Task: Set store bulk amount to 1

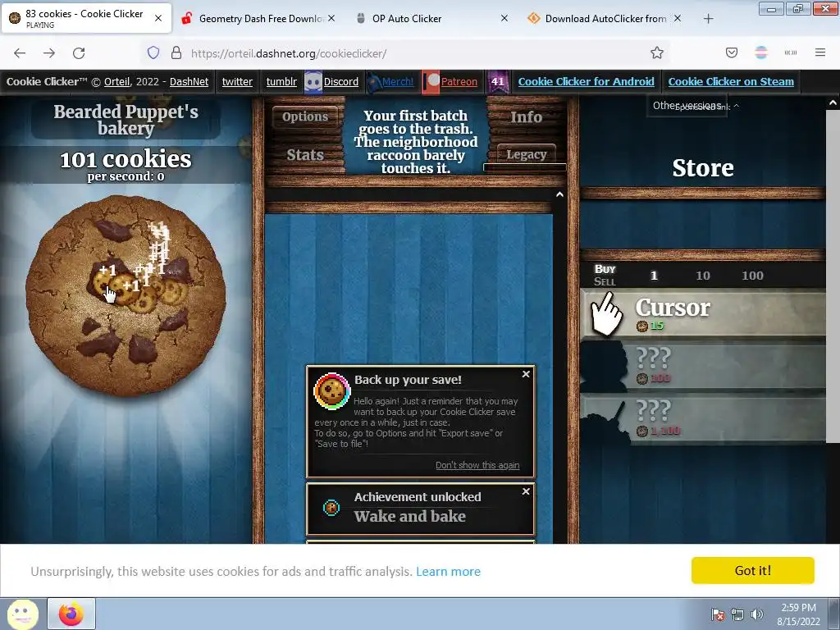Action: pyautogui.click(x=654, y=276)
